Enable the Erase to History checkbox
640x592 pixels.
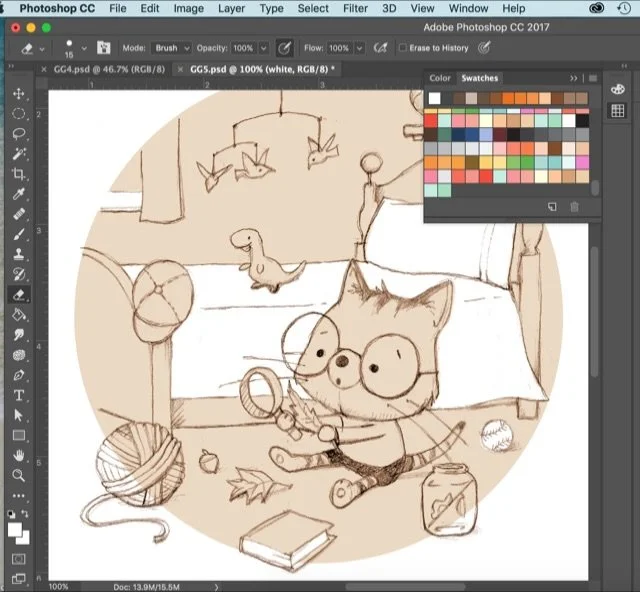click(x=402, y=48)
